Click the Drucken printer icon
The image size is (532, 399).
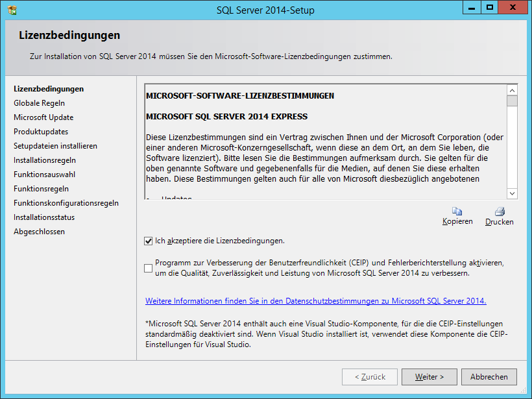499,212
